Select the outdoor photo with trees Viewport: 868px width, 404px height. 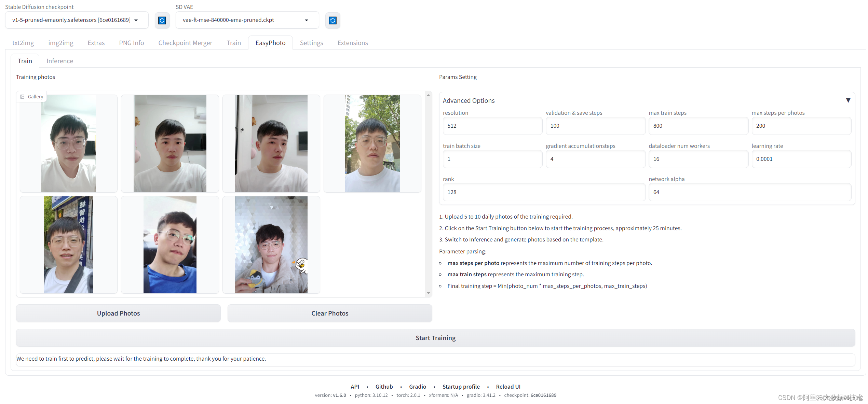tap(372, 143)
